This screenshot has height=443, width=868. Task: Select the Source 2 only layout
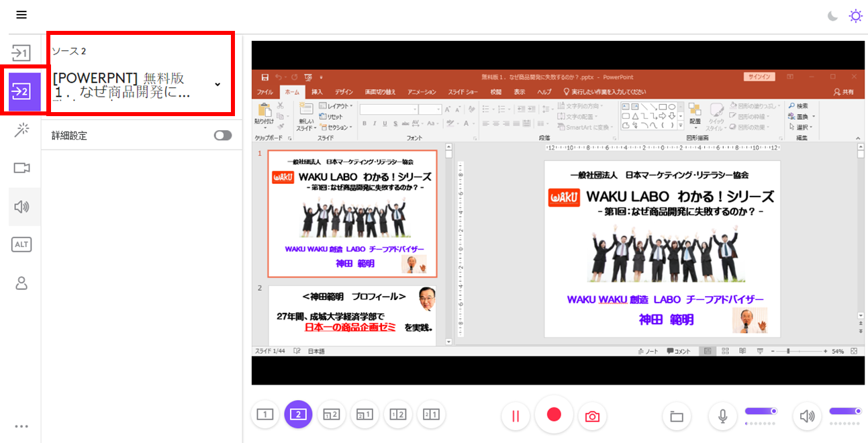click(298, 415)
